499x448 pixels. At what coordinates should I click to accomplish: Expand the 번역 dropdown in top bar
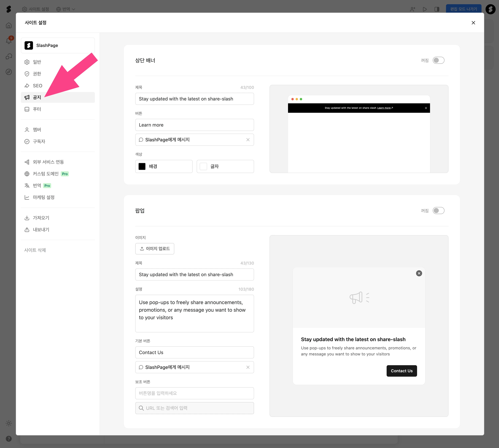[66, 9]
